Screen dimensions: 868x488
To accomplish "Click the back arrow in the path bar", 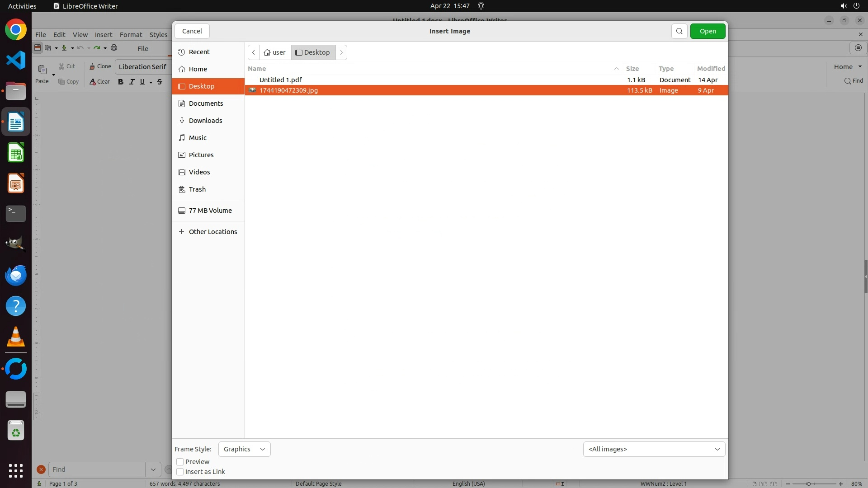I will [x=254, y=52].
